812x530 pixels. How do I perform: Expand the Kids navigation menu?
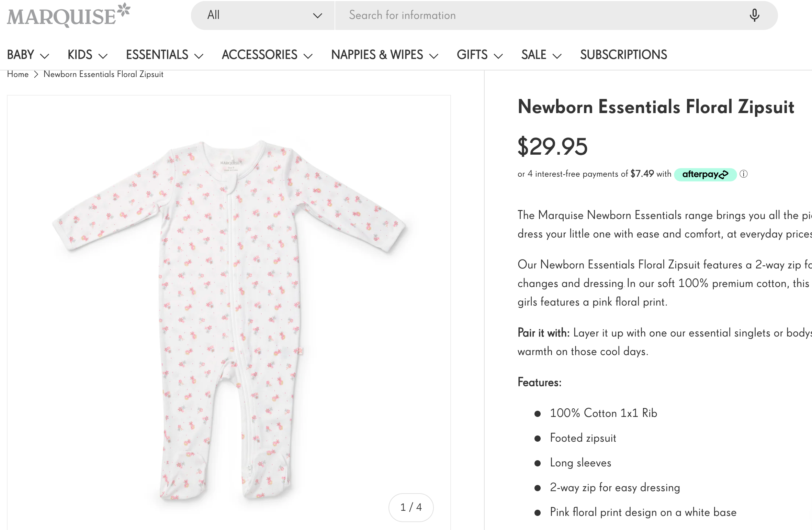[x=87, y=55]
